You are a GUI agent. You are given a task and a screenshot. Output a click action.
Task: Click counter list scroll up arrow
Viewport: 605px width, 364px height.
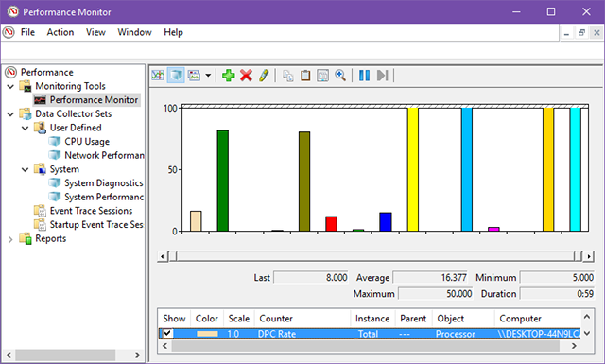pyautogui.click(x=587, y=317)
